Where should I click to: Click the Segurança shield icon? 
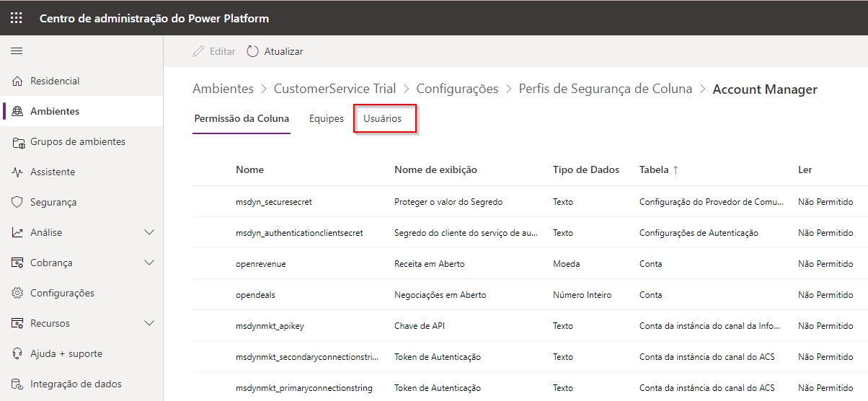(x=18, y=203)
